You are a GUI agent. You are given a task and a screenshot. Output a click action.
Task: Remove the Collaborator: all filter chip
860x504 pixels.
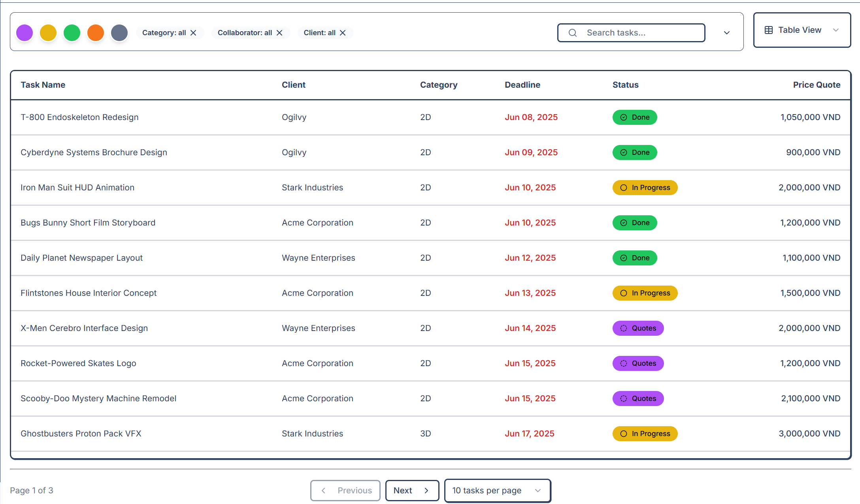279,33
